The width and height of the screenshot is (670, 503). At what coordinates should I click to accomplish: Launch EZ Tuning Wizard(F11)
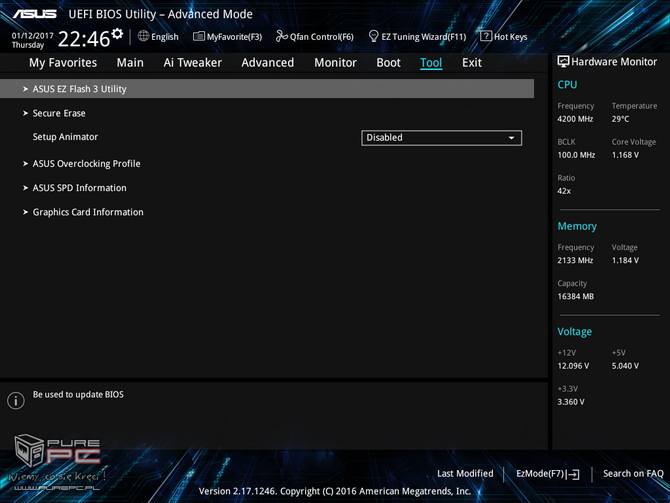[417, 37]
